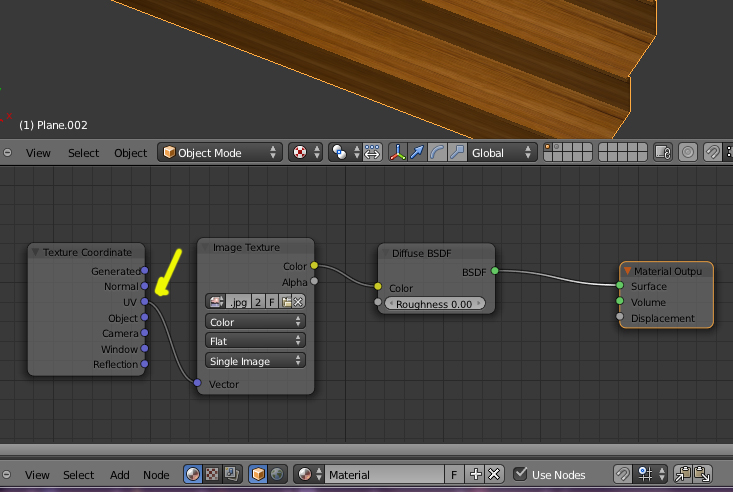Open the Node menu

click(x=156, y=475)
